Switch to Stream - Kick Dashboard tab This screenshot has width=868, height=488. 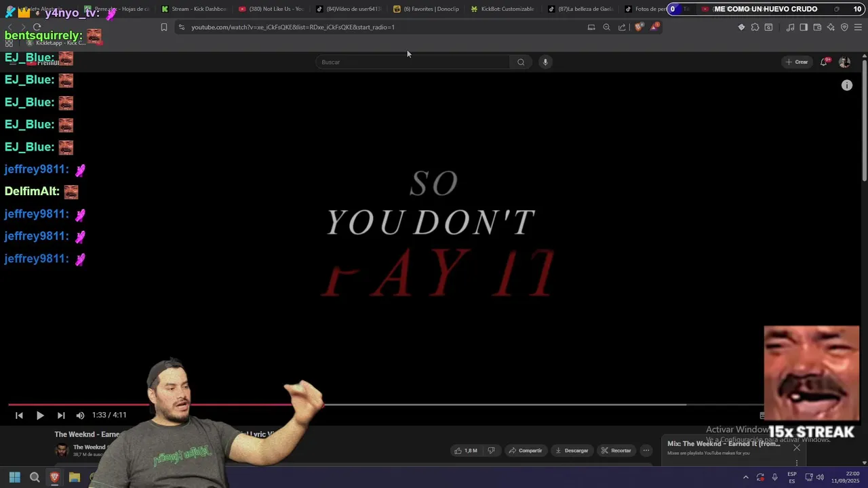(x=194, y=9)
